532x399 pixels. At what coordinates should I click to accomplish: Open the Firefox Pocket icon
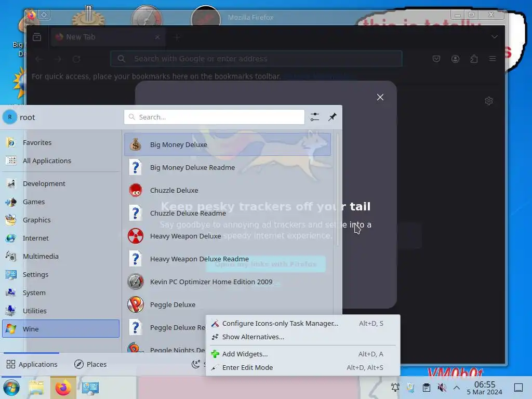(436, 59)
